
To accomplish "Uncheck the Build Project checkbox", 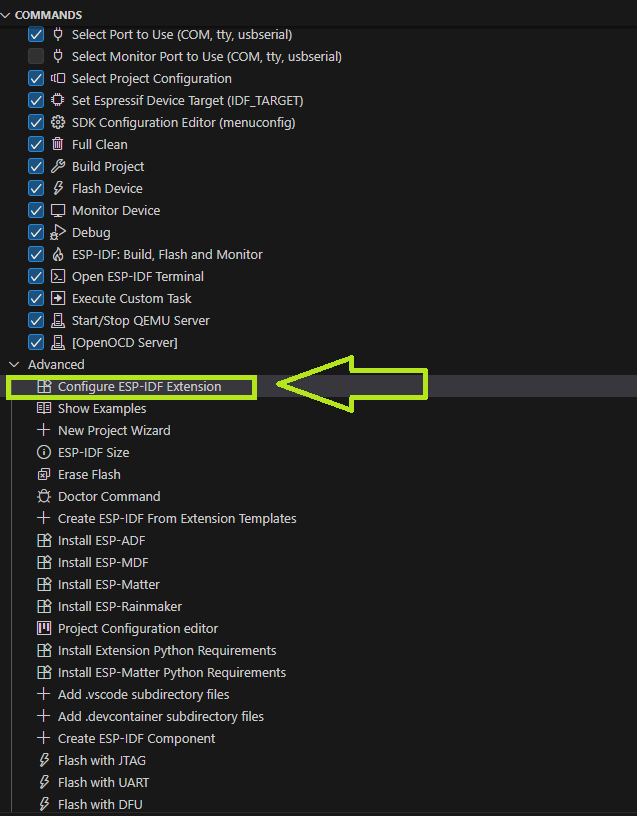I will click(x=36, y=167).
